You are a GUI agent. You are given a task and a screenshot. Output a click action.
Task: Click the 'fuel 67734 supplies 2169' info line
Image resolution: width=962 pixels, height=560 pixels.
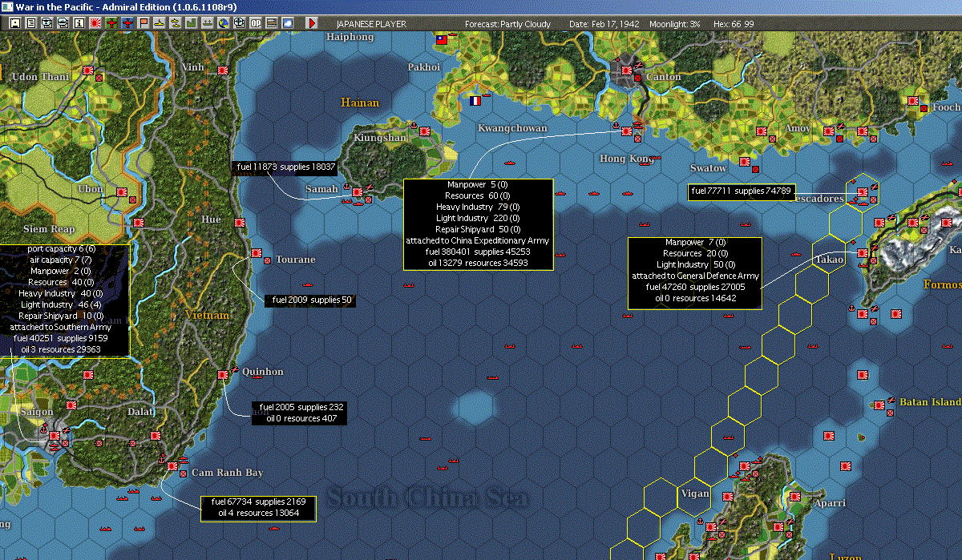[258, 502]
